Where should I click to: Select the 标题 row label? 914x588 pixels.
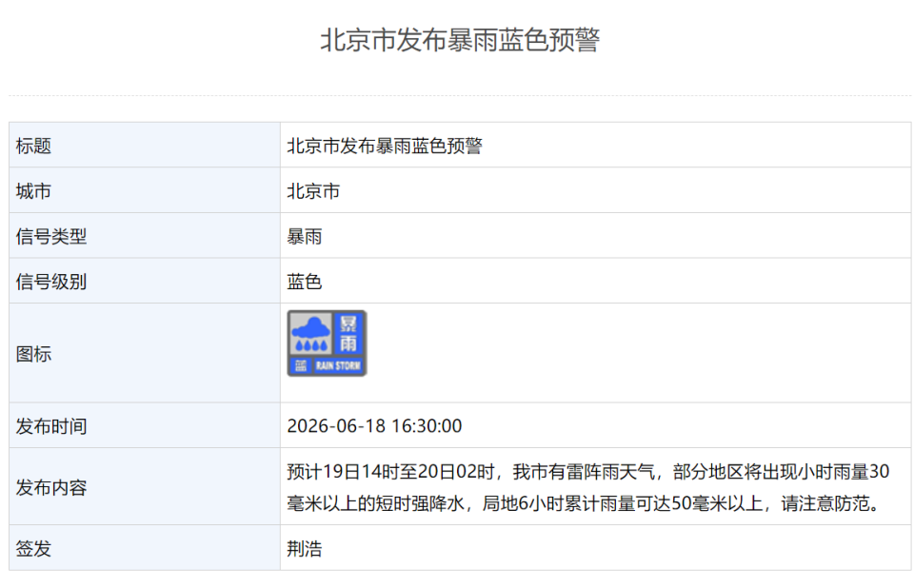(34, 146)
